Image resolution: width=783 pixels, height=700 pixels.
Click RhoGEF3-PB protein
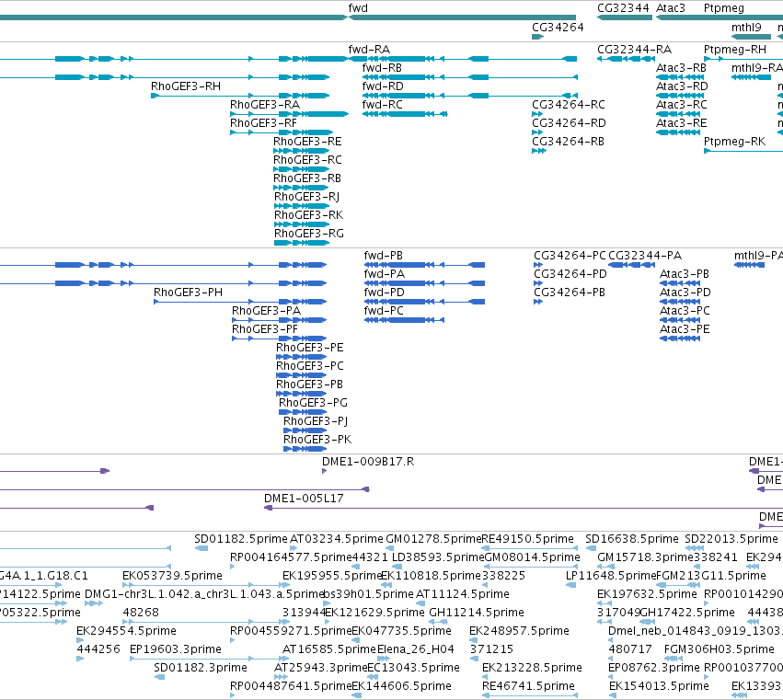tap(309, 384)
